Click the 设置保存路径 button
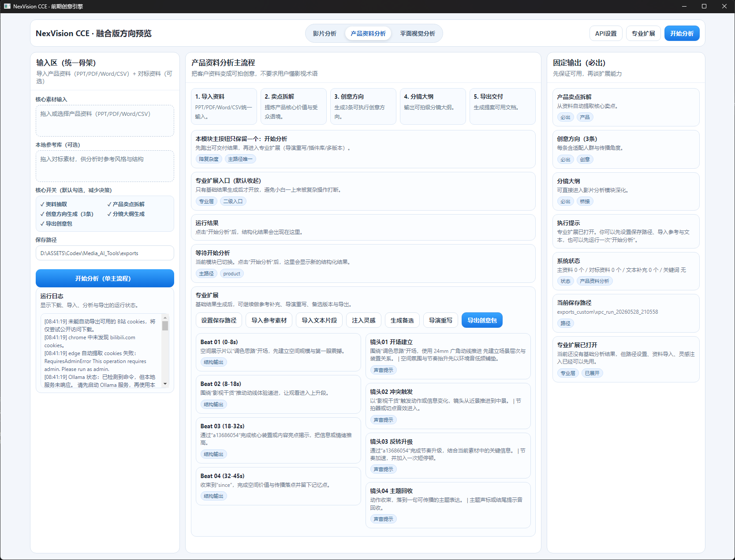This screenshot has height=560, width=735. (x=219, y=320)
